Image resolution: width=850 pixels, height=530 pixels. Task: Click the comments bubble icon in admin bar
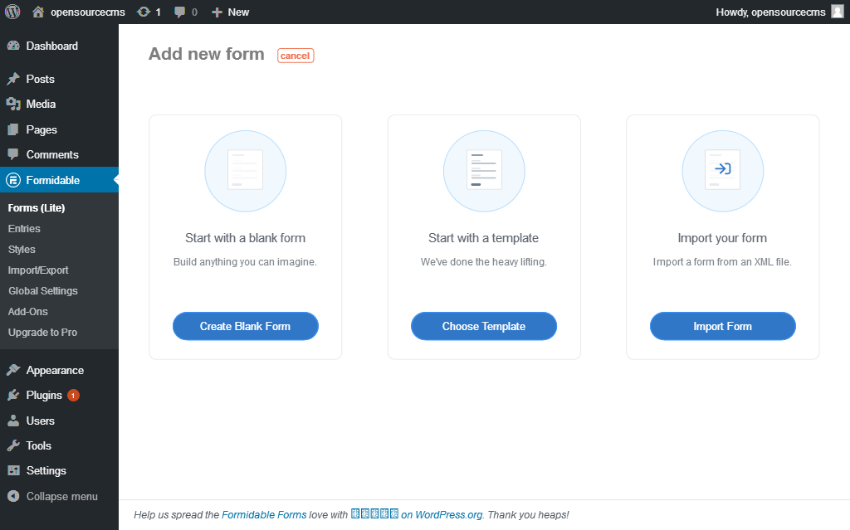[180, 12]
